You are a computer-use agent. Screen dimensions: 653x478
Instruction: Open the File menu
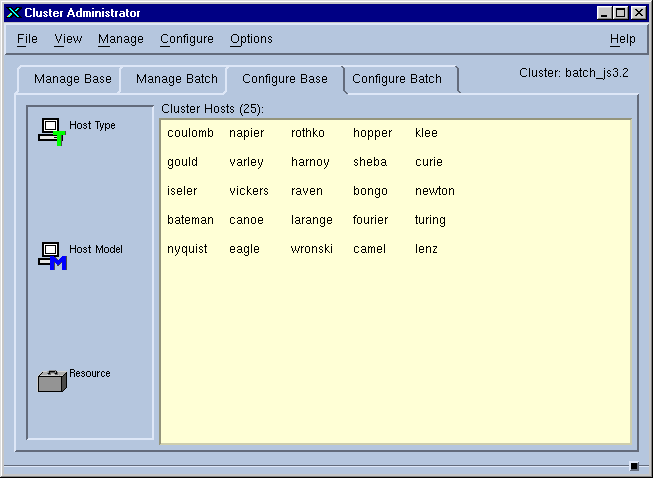pos(27,39)
